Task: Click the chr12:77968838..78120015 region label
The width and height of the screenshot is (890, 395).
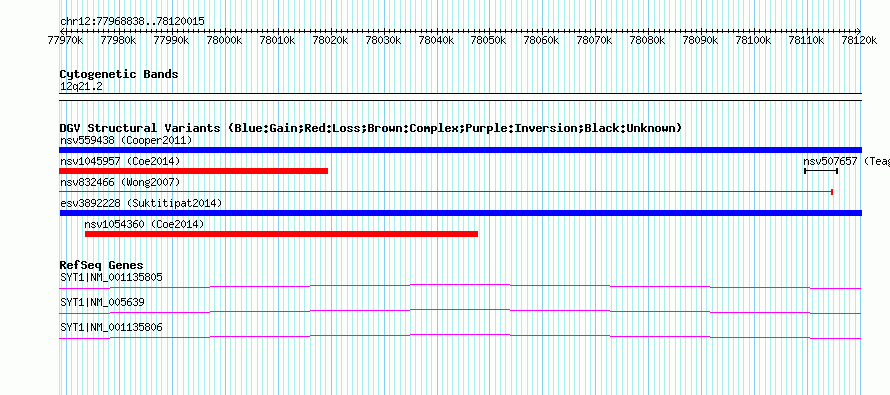Action: (132, 22)
